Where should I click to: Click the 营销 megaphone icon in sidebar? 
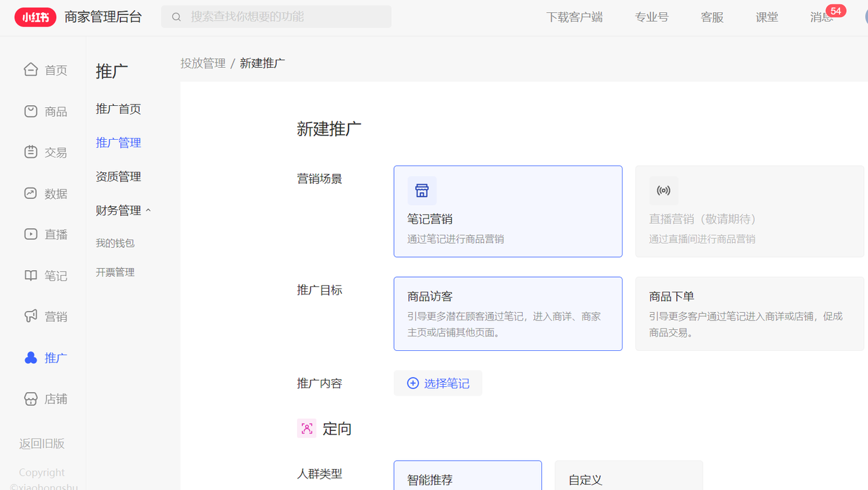point(31,316)
